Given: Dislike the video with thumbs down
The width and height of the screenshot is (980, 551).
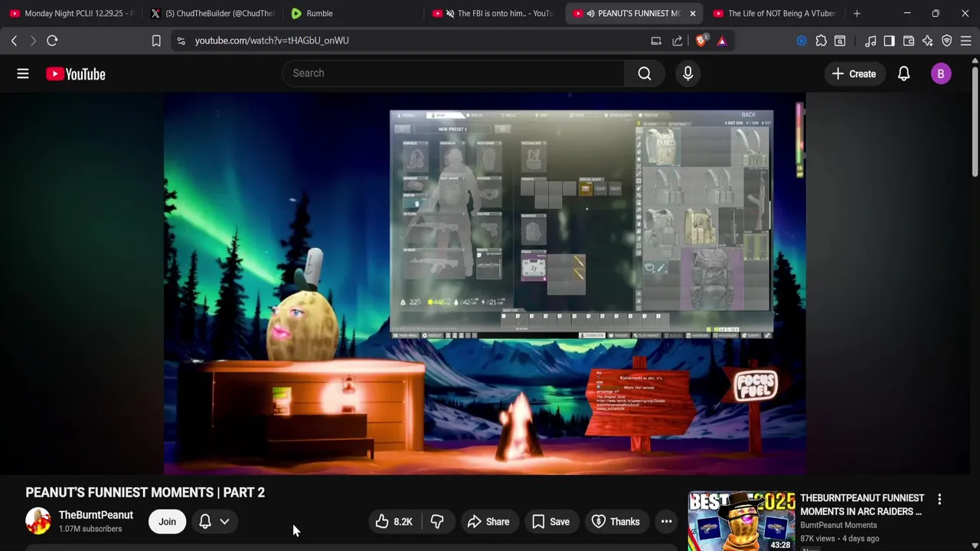Looking at the screenshot, I should point(437,522).
